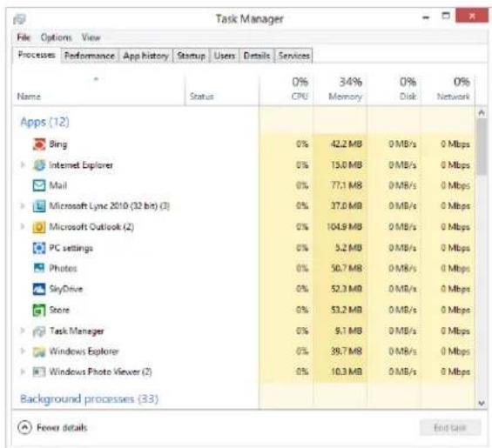
Task: Click the Fewer details arrow icon
Action: (x=24, y=427)
